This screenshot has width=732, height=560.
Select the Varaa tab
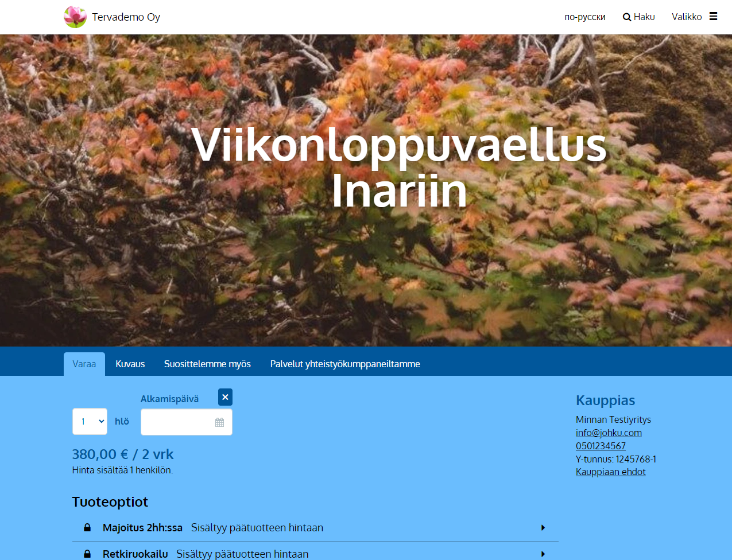[x=84, y=364]
